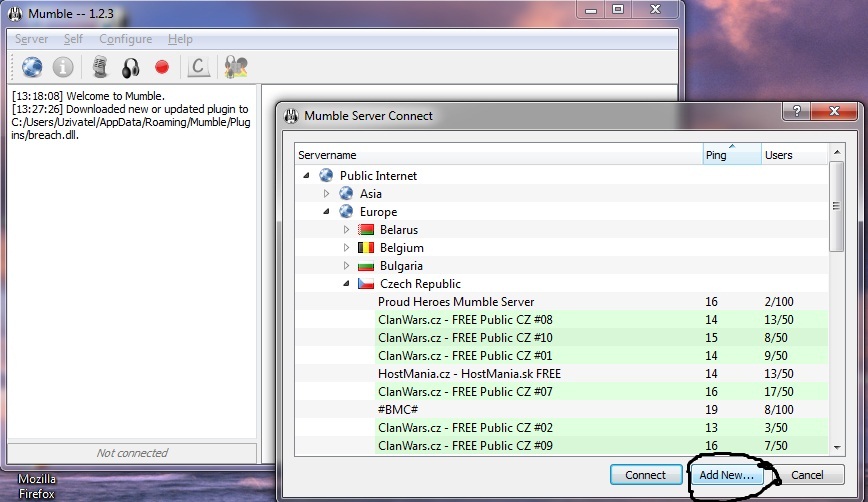Show server information icon in the Mumble toolbar
Screen dimensions: 868x502
tap(63, 67)
